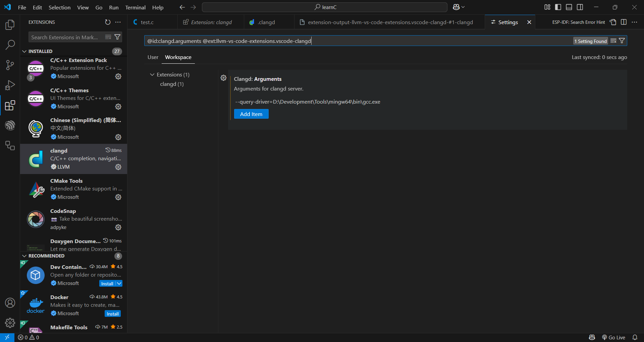Screen dimensions: 644x342
Task: Toggle the bottom panel visibility
Action: coord(569,7)
